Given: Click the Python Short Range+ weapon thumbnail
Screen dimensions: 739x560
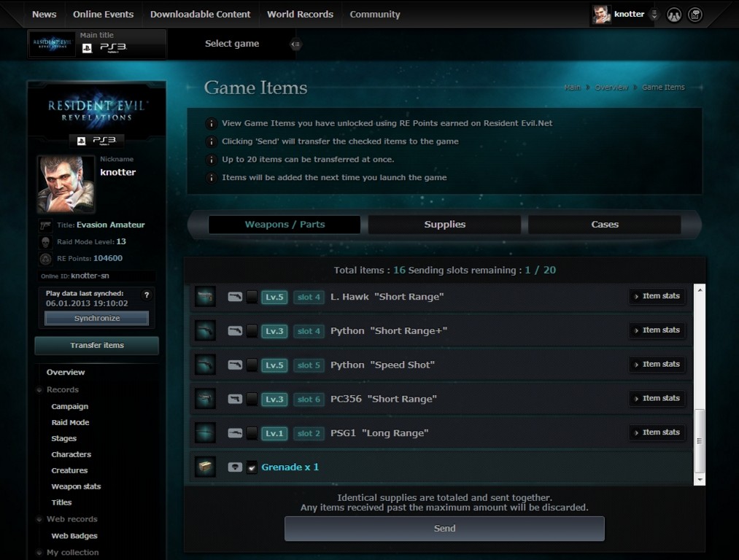Looking at the screenshot, I should click(x=206, y=330).
